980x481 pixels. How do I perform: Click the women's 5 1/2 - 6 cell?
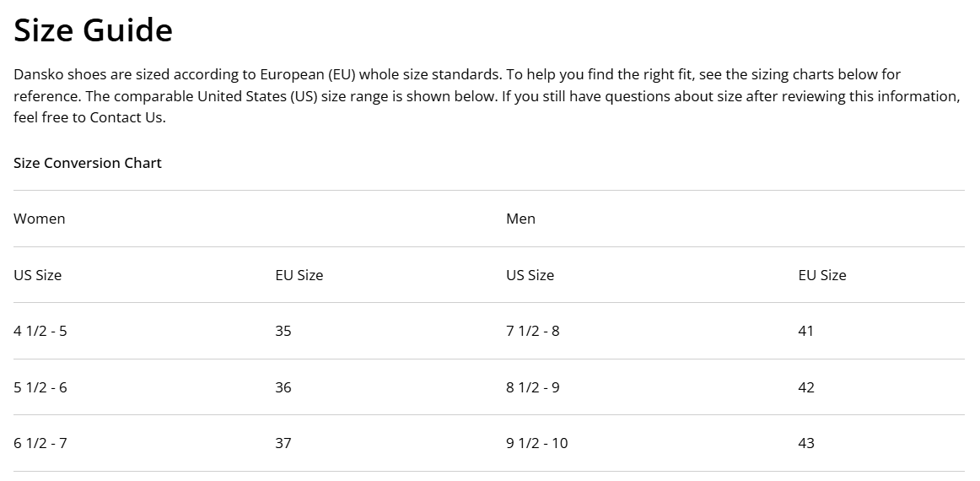pos(40,387)
